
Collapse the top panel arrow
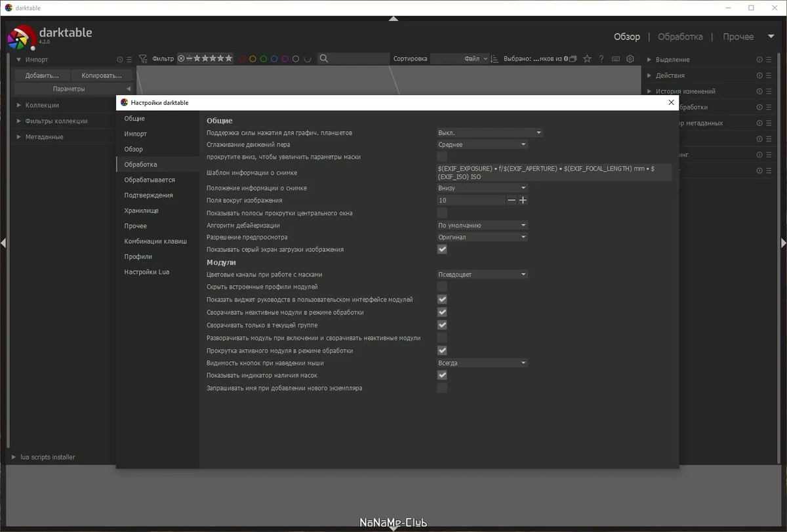(x=393, y=18)
